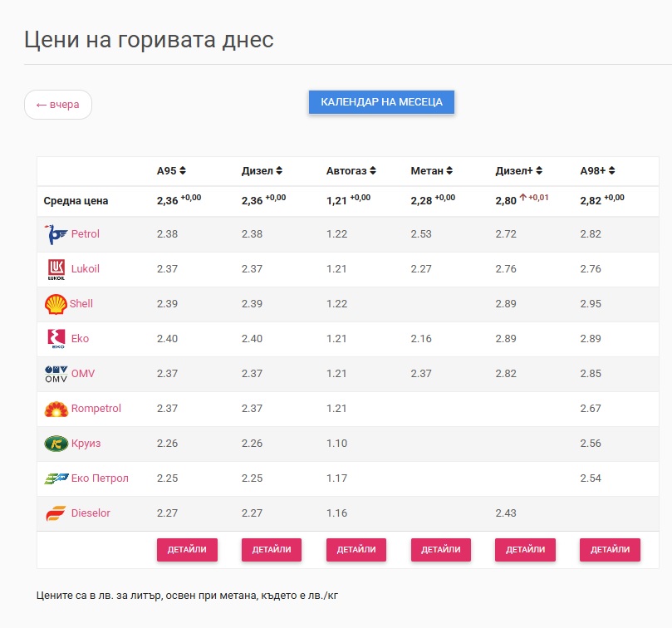Click the Eko brand logo

point(56,339)
